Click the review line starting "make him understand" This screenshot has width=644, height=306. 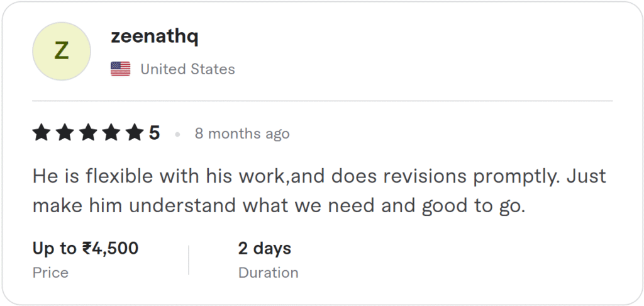point(279,206)
